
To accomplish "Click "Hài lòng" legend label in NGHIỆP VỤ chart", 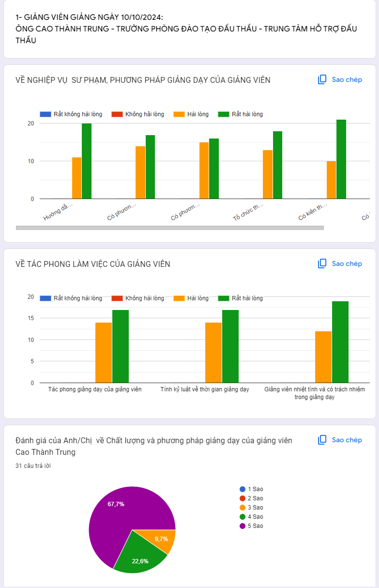I will pyautogui.click(x=197, y=114).
